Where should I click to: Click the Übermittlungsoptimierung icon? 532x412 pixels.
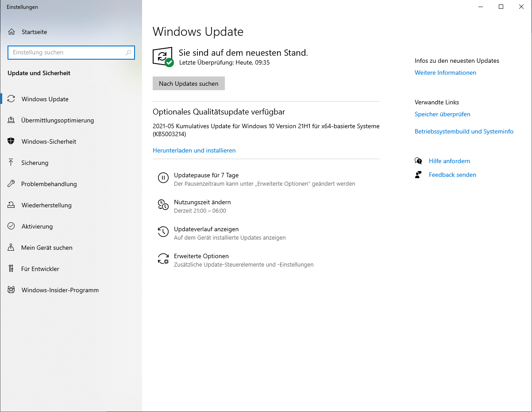[x=12, y=120]
